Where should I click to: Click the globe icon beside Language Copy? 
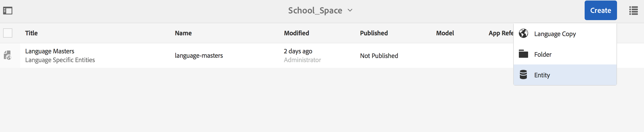523,34
